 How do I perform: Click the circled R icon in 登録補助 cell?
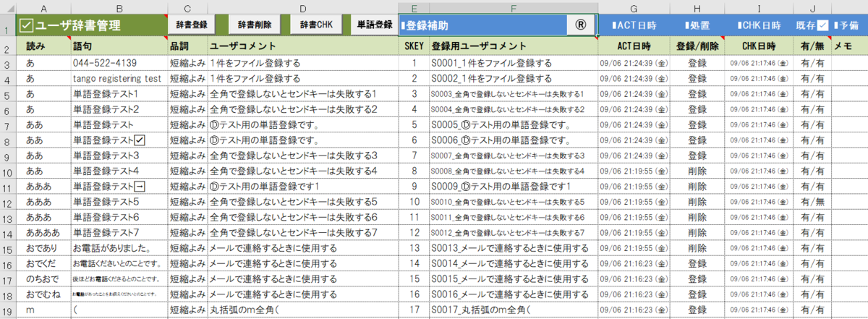pyautogui.click(x=581, y=25)
